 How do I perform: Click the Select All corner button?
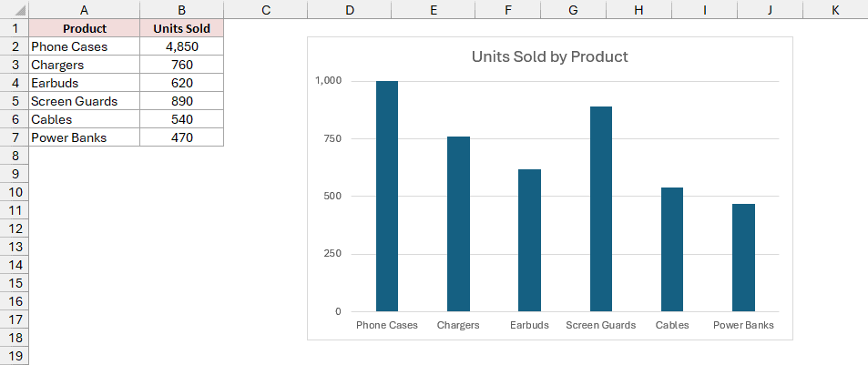(15, 9)
